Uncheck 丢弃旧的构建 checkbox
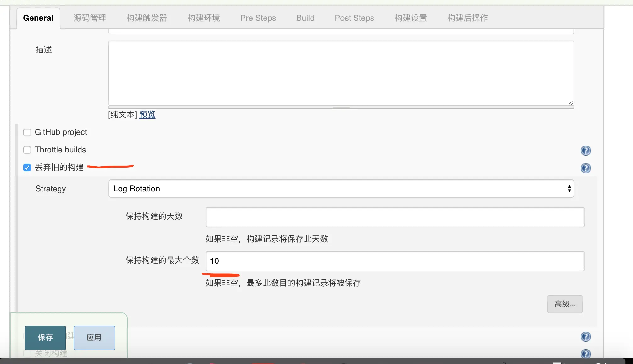The height and width of the screenshot is (364, 633). [27, 168]
